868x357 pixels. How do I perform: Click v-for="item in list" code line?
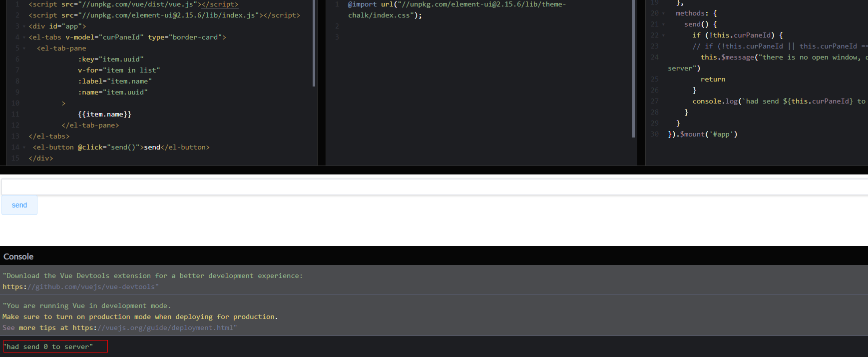(x=119, y=70)
